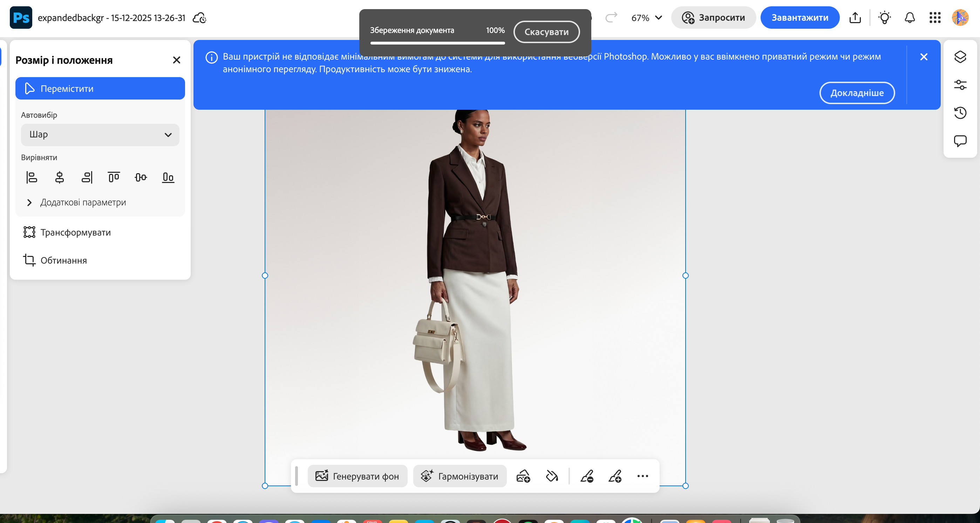980x523 pixels.
Task: Open the lightbulb Discover help icon
Action: (884, 18)
